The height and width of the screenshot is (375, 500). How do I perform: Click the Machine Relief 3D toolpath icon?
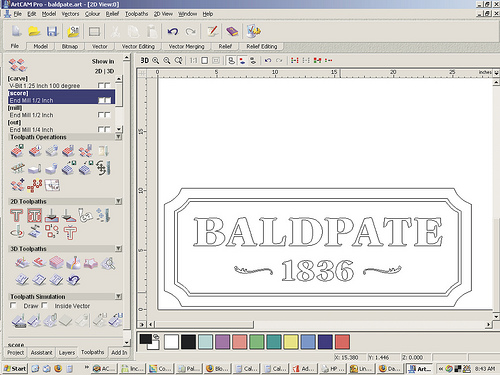coord(21,263)
